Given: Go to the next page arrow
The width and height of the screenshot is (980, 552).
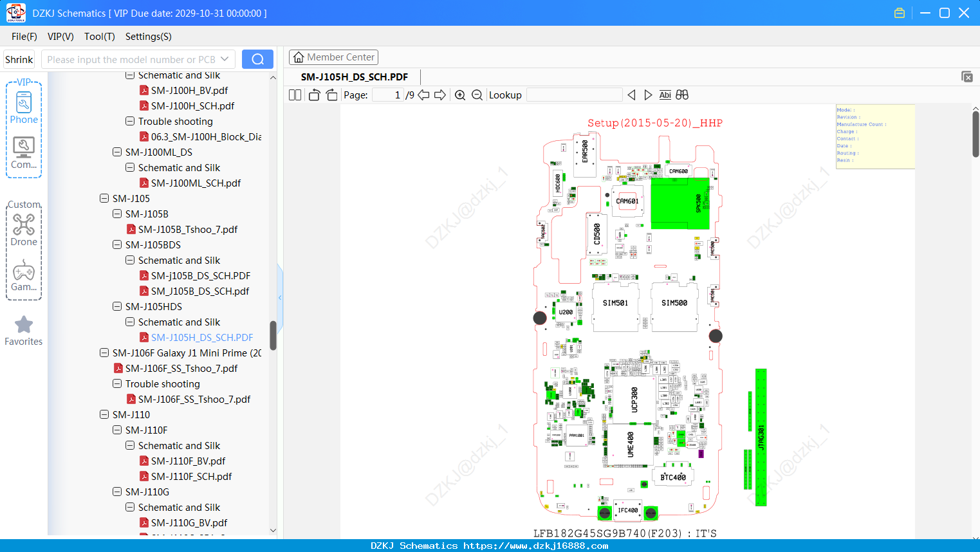Looking at the screenshot, I should coord(440,95).
